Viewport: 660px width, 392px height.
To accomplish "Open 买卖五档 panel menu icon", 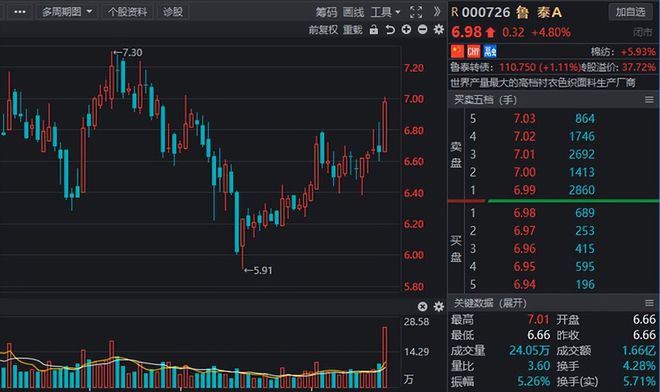I will pyautogui.click(x=649, y=100).
